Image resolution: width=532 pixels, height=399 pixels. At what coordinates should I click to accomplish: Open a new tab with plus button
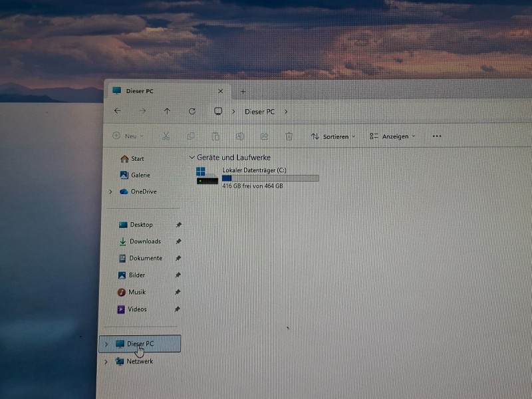[x=243, y=91]
